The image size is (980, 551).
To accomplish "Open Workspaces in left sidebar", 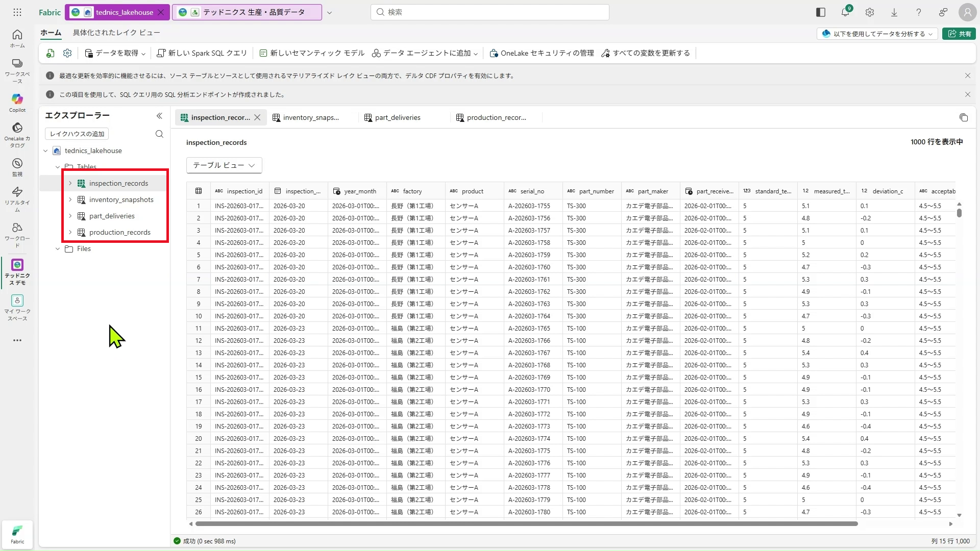I will pos(17,70).
